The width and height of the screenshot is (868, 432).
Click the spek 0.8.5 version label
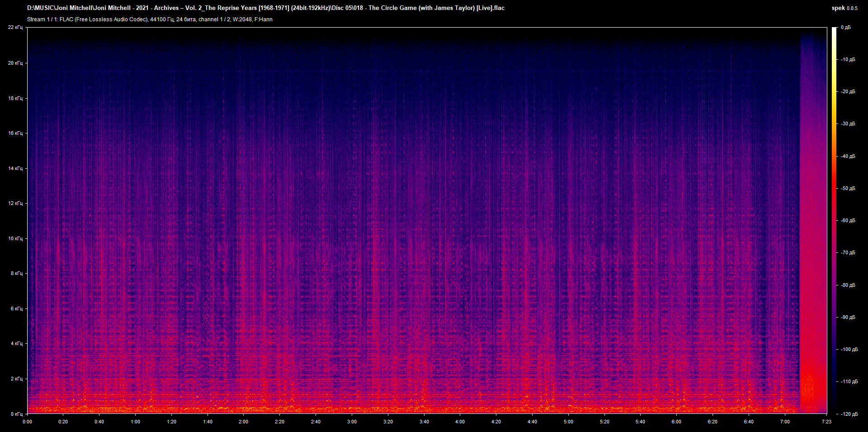tap(844, 8)
